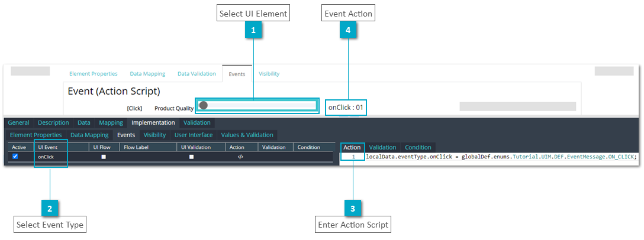Open the script editor's Validation tab
Image resolution: width=644 pixels, height=240 pixels.
pyautogui.click(x=383, y=147)
